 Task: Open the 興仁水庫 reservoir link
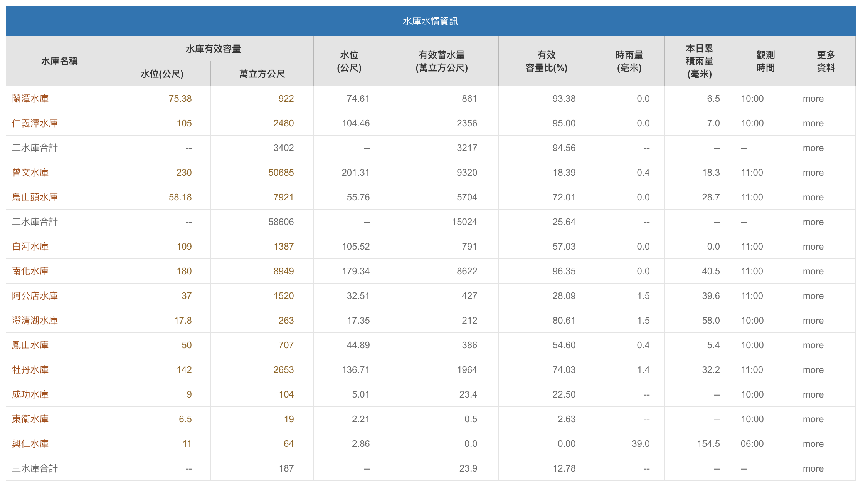coord(30,444)
